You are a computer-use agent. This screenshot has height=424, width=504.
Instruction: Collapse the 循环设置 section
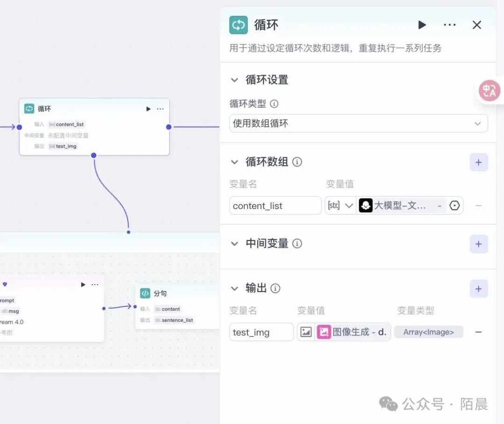(x=235, y=80)
